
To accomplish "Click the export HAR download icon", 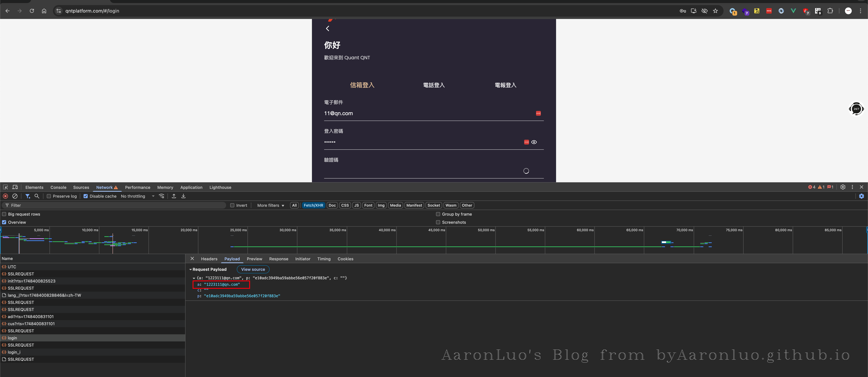I will point(183,196).
